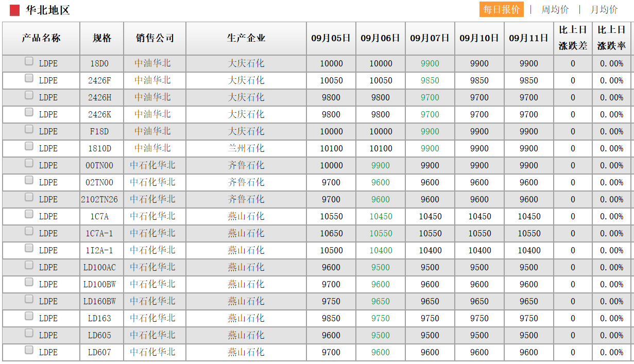Click green price 10450 in 1C7A row
The width and height of the screenshot is (634, 364).
pos(381,217)
